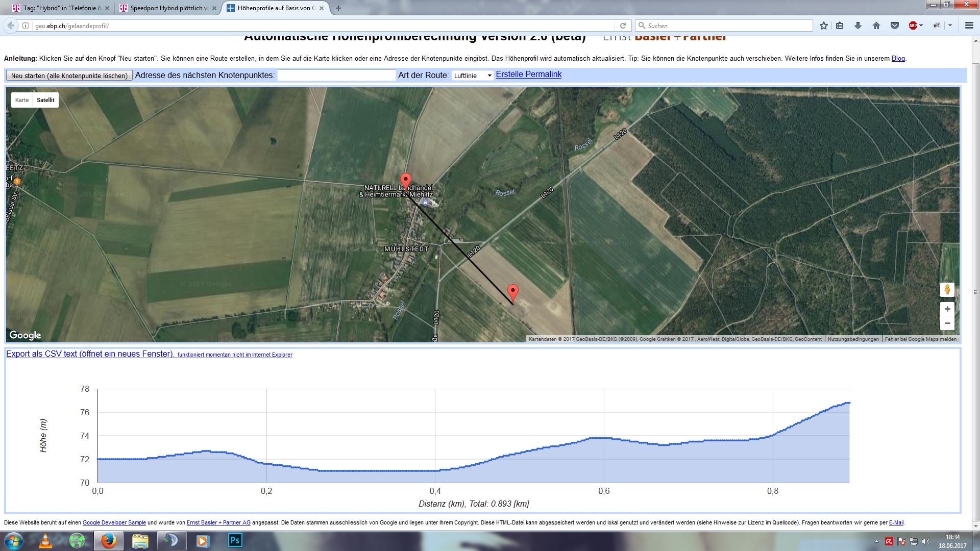Screen dimensions: 980x551
Task: Expand the Art der Route dropdown
Action: (x=473, y=76)
